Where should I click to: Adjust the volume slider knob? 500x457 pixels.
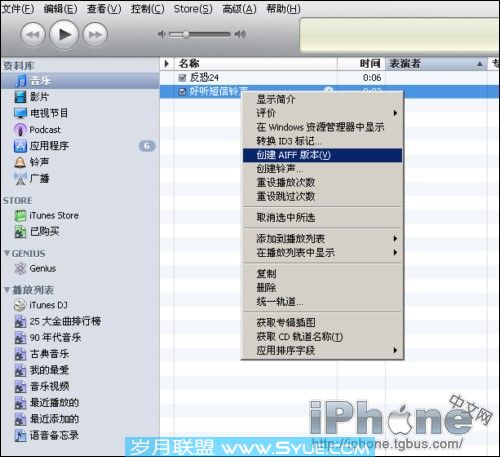click(x=186, y=34)
